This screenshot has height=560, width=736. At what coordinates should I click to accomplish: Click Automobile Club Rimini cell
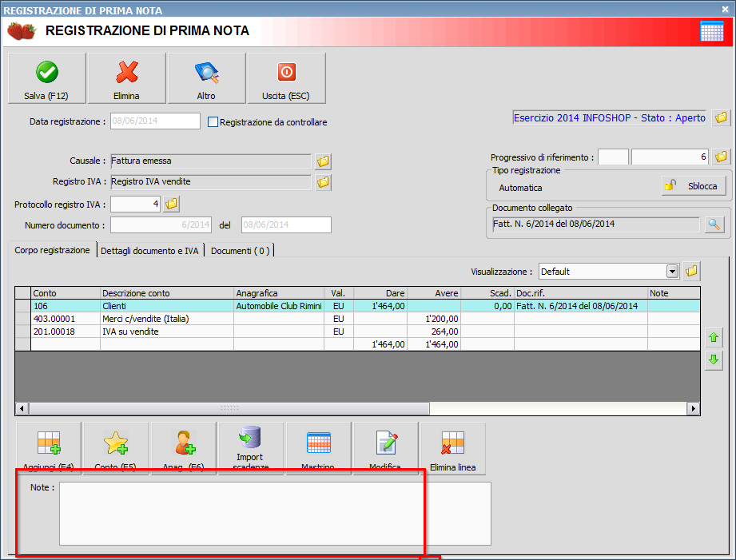pos(279,306)
